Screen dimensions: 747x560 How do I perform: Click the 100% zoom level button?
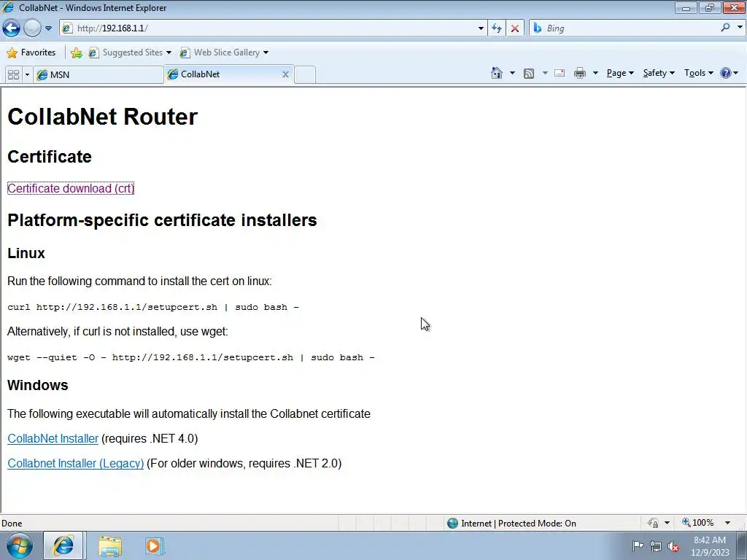tap(698, 523)
